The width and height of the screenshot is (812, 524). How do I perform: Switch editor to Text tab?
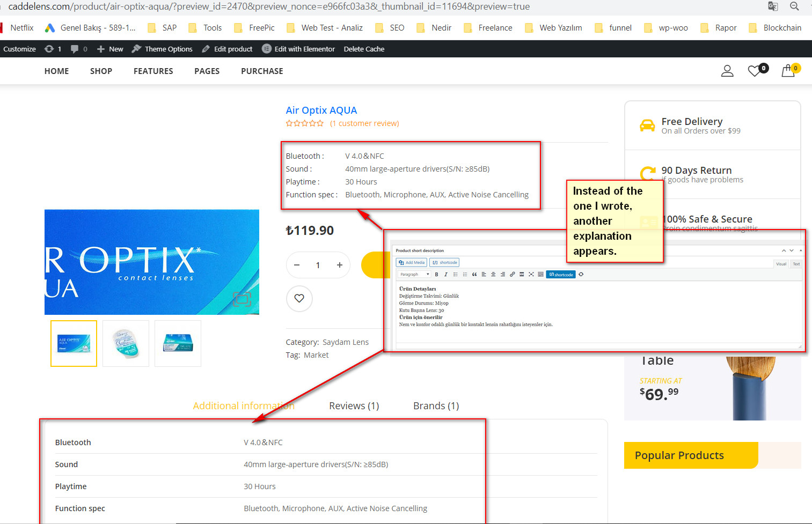point(796,264)
